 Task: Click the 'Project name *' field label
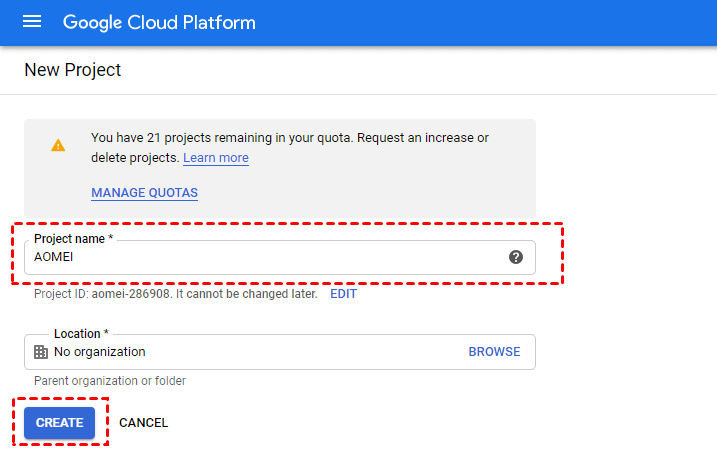(x=73, y=240)
